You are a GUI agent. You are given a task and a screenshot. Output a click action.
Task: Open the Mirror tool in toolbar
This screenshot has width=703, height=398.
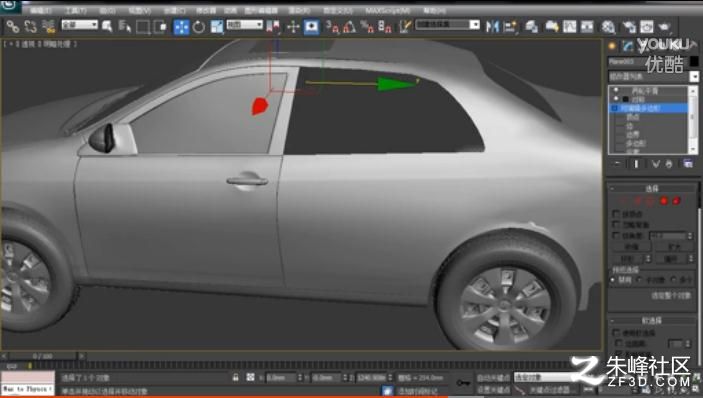point(492,26)
